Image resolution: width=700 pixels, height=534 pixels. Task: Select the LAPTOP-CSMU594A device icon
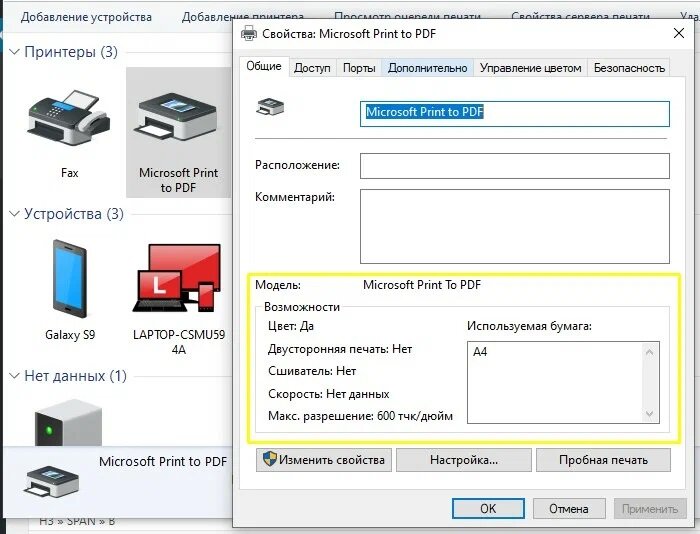click(x=177, y=278)
